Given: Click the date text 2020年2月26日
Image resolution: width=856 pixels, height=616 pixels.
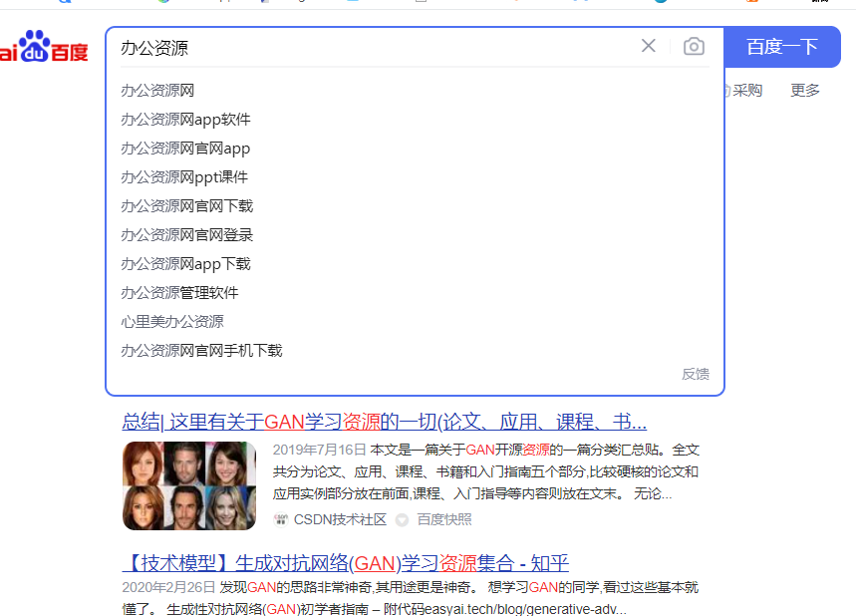Looking at the screenshot, I should 168,587.
